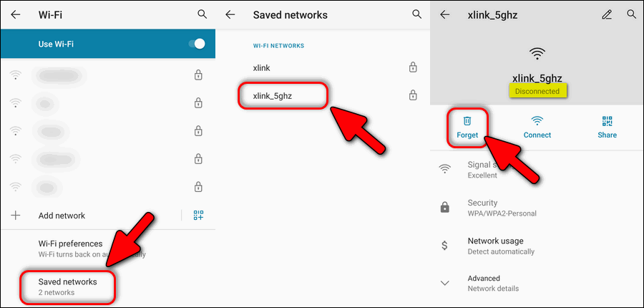Tap the back arrow on Wi-Fi screen
The width and height of the screenshot is (644, 308).
pyautogui.click(x=16, y=15)
